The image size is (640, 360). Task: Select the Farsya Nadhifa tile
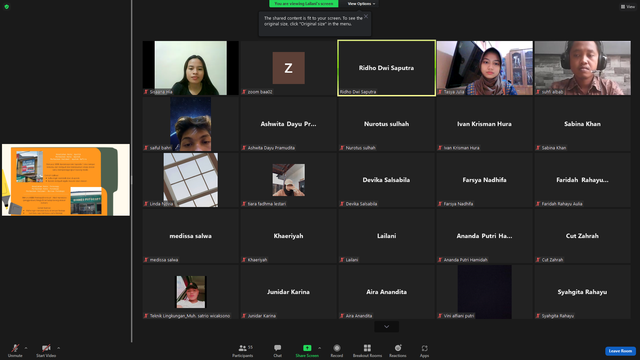point(484,180)
